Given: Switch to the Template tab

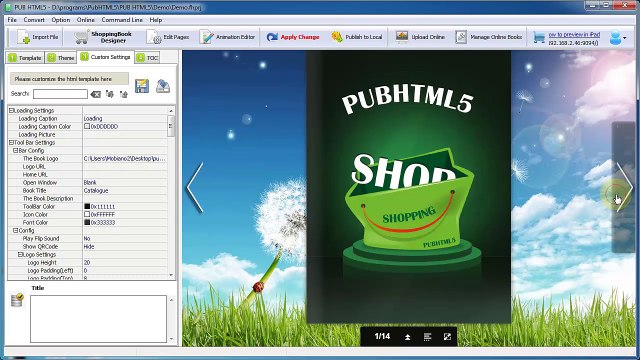Looking at the screenshot, I should [25, 58].
